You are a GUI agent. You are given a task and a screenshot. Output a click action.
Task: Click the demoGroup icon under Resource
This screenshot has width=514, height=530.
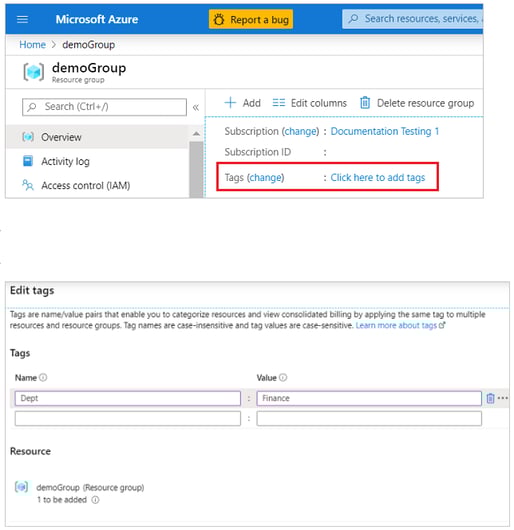pyautogui.click(x=22, y=487)
